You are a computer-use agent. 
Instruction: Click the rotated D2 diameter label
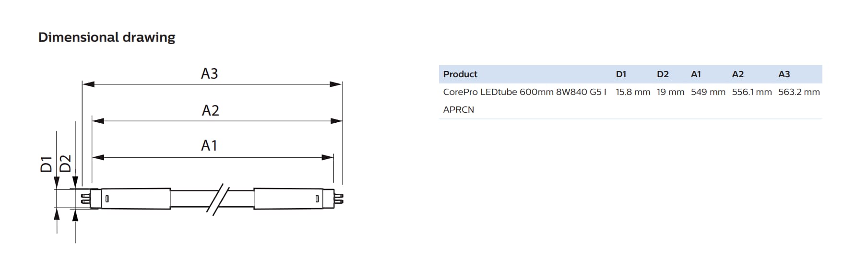65,164
